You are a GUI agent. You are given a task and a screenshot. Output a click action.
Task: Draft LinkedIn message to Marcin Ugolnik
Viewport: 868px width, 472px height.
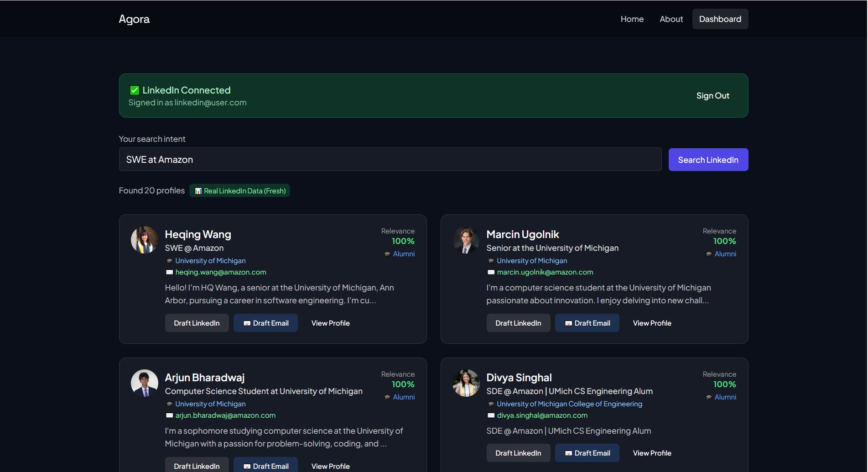[518, 323]
